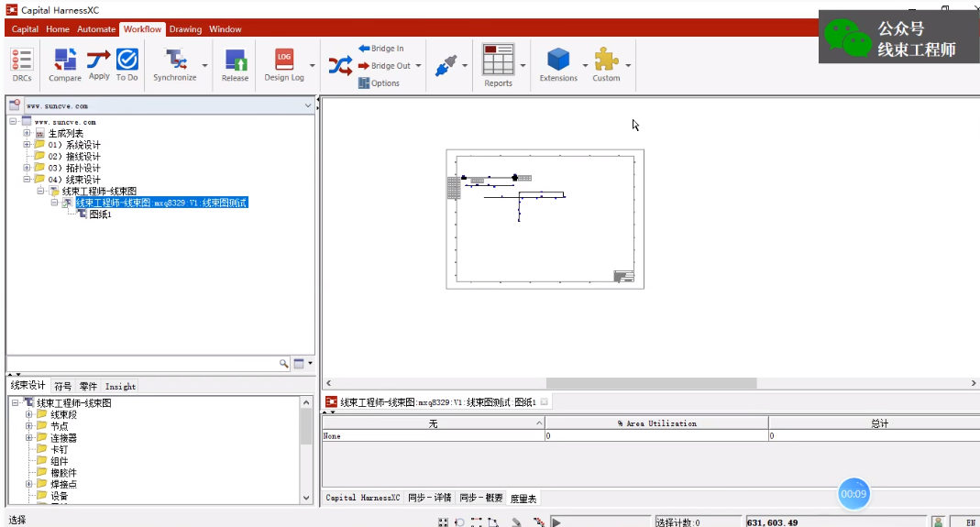Click the user icon in status bar

coord(938,522)
